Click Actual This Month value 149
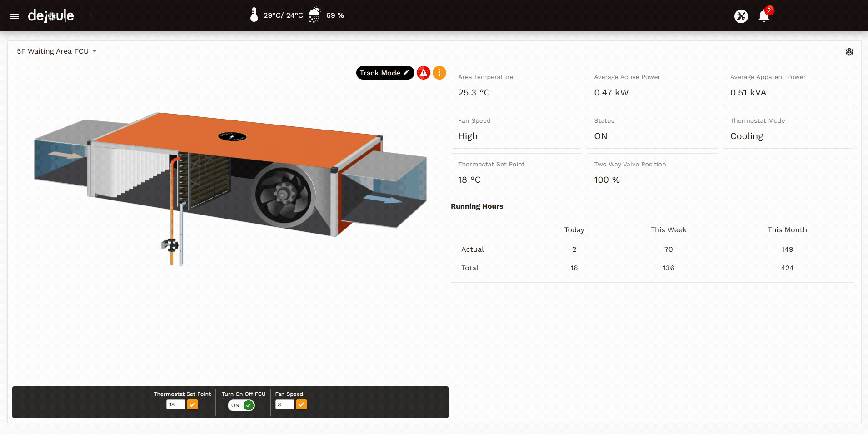868x434 pixels. pos(787,249)
